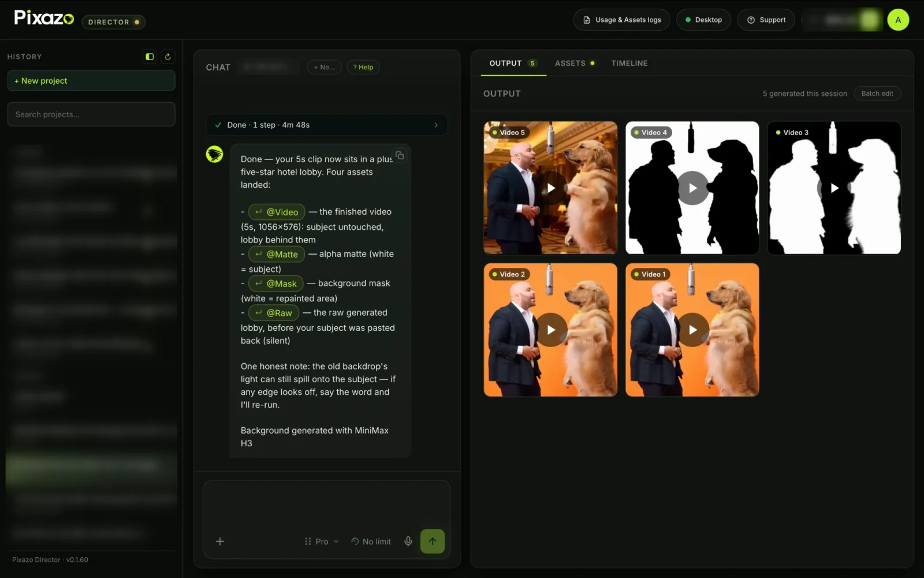Click the New chat button
The height and width of the screenshot is (578, 924).
(x=325, y=67)
